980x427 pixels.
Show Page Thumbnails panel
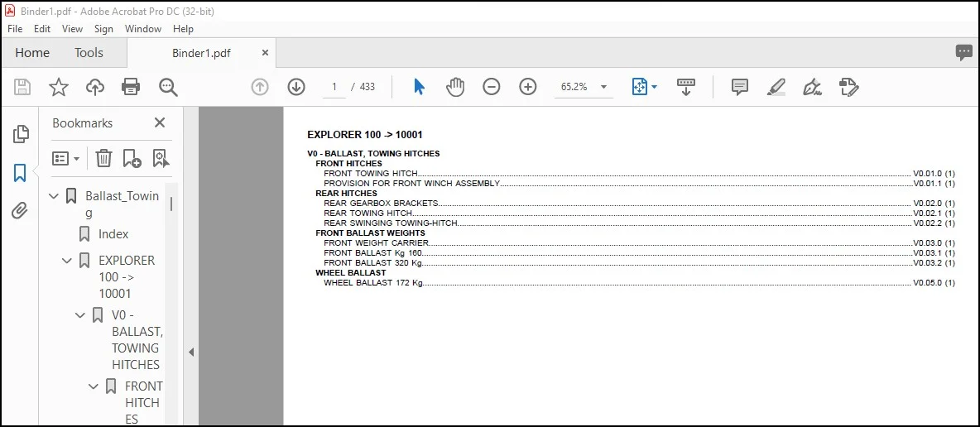point(21,134)
